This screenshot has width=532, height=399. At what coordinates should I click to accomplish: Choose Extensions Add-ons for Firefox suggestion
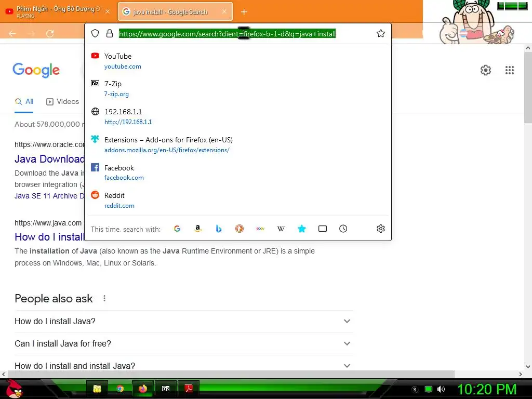click(x=238, y=145)
